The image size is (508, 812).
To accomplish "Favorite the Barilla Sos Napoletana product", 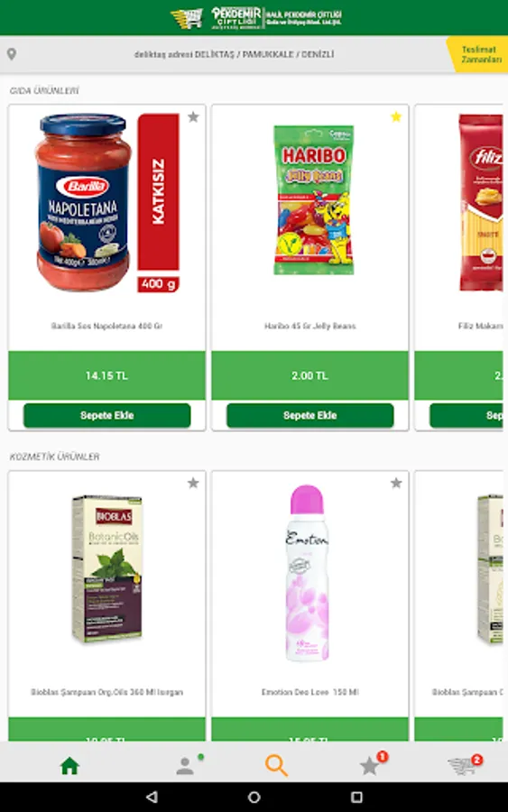I will tap(193, 117).
